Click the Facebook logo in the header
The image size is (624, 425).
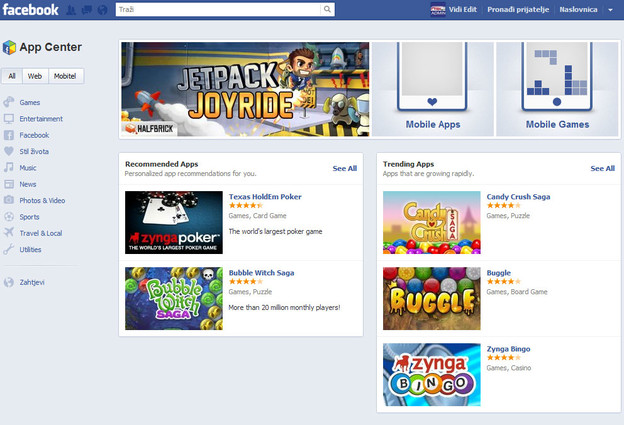pyautogui.click(x=30, y=10)
